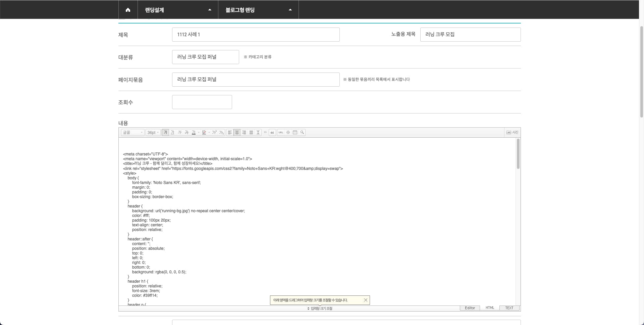Click the 'header h1 {' line
The image size is (644, 325).
point(138,281)
